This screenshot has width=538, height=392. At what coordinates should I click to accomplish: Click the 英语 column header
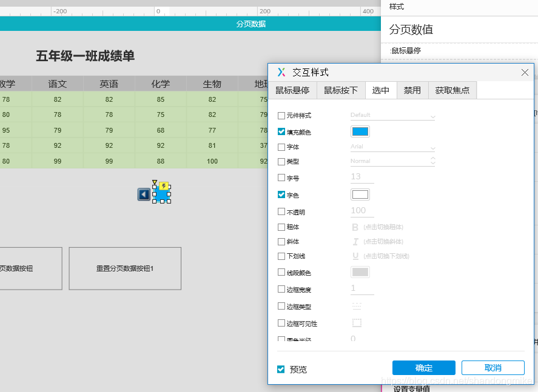(109, 84)
